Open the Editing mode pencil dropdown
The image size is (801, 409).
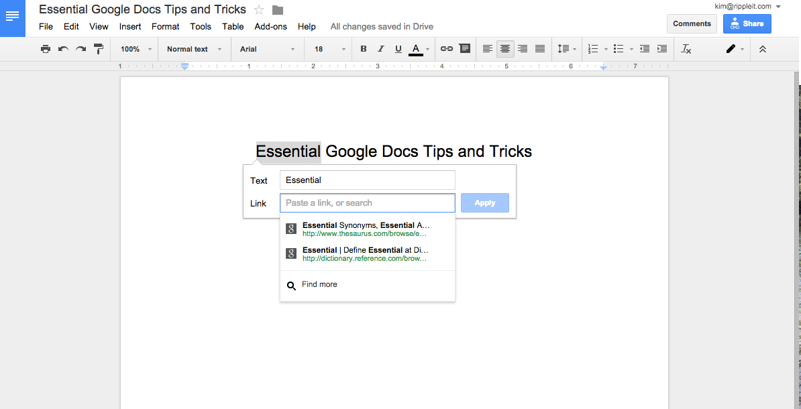coord(735,49)
